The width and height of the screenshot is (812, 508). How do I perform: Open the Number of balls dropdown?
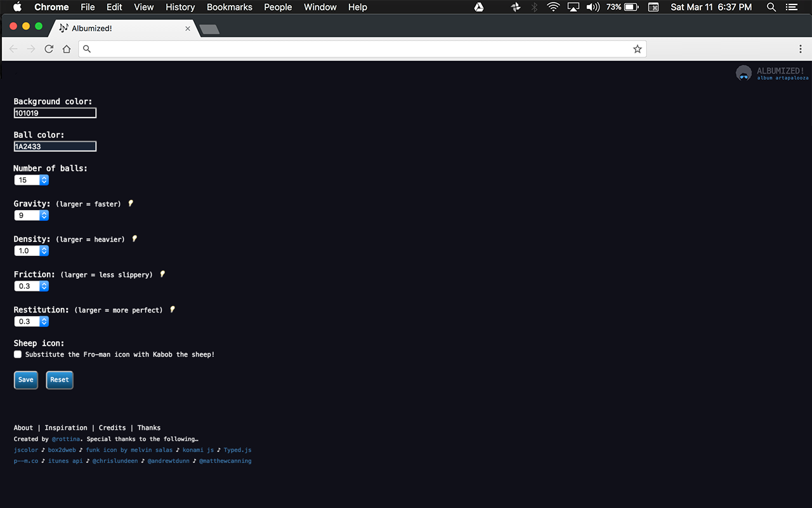click(32, 180)
